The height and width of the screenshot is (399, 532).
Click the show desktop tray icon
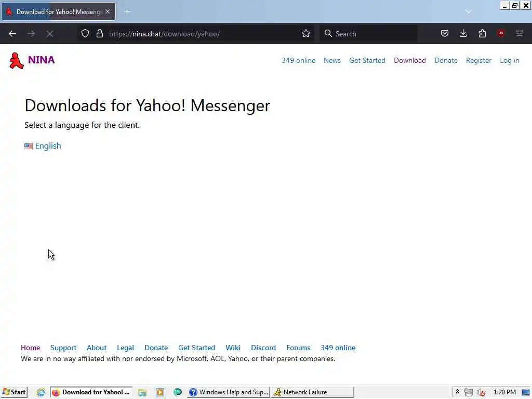(526, 393)
